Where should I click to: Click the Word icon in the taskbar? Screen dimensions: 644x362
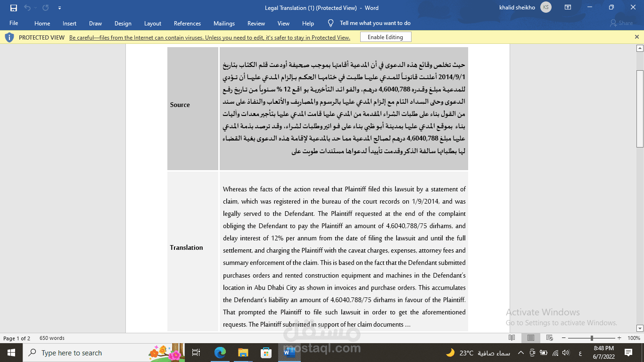click(x=289, y=352)
